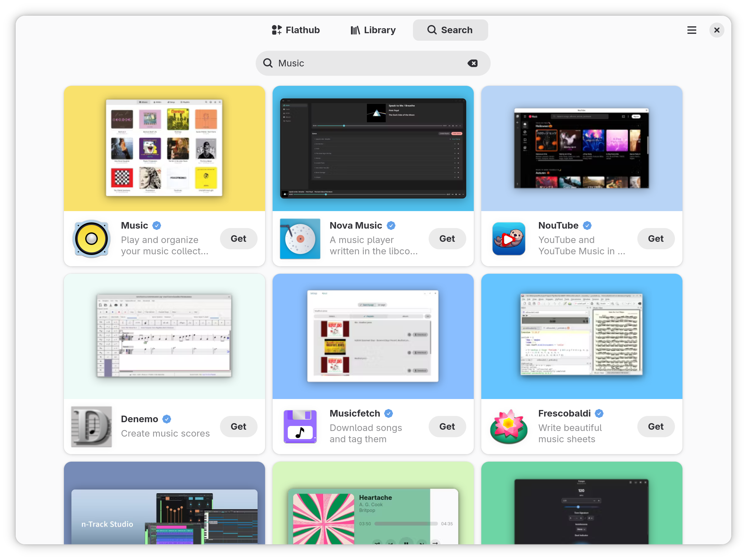Click the Music search input field
The height and width of the screenshot is (560, 747).
point(355,63)
